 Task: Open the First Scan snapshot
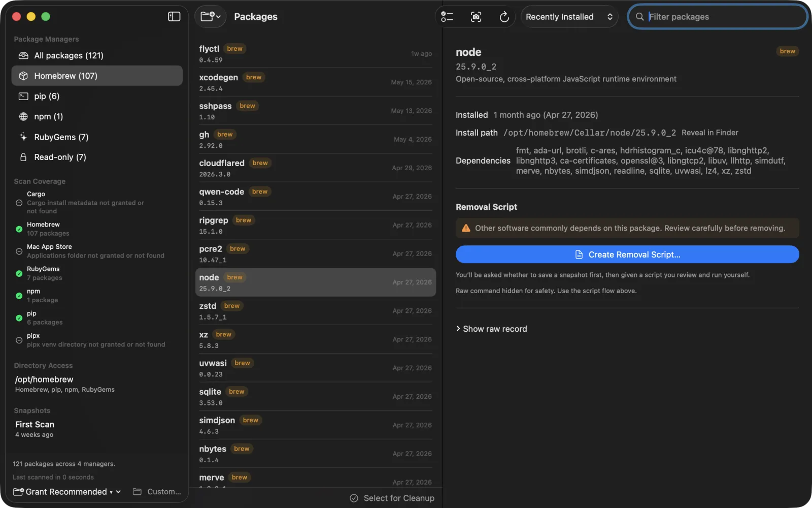35,429
